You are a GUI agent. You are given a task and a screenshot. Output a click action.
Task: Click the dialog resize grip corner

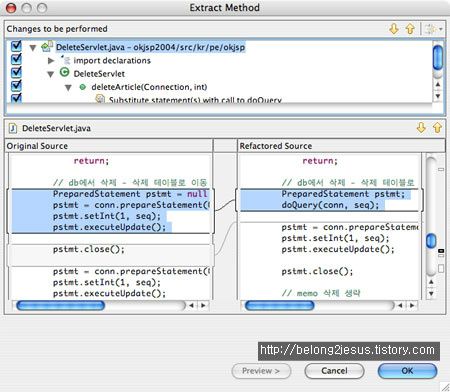pyautogui.click(x=445, y=387)
